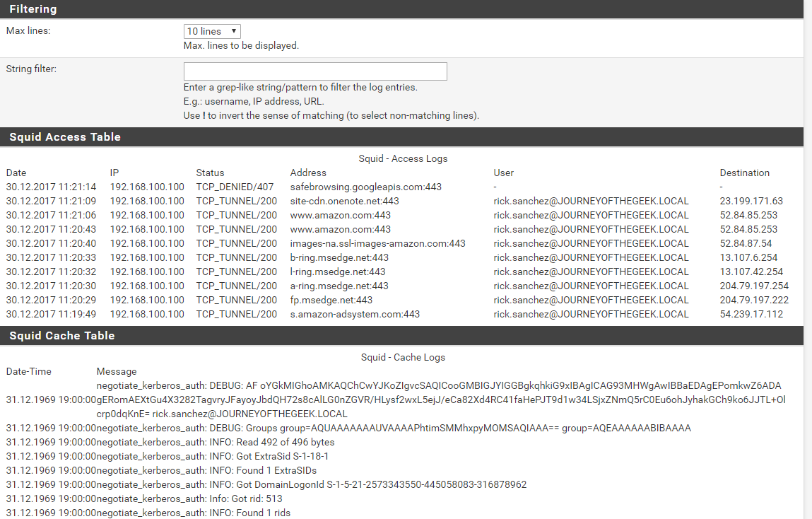Click the Date column header
This screenshot has width=812, height=519.
tap(16, 173)
